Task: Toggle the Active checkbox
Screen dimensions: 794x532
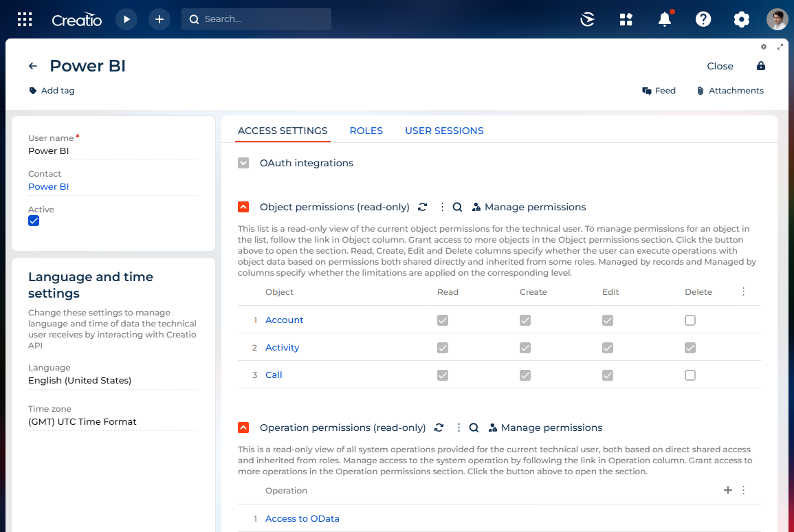Action: pyautogui.click(x=34, y=221)
